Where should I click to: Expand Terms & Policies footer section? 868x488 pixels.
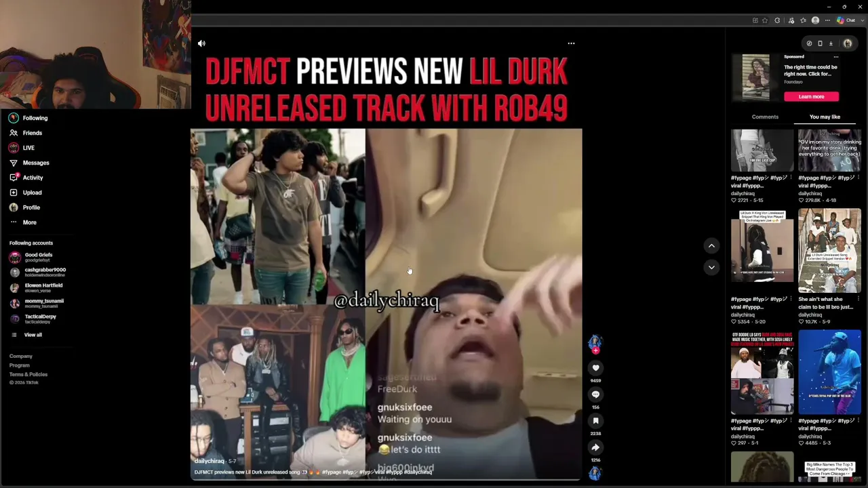pyautogui.click(x=28, y=374)
